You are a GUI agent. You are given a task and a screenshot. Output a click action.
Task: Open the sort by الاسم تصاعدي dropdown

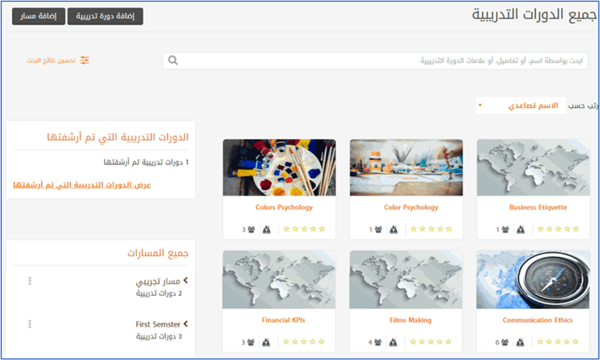click(x=520, y=105)
